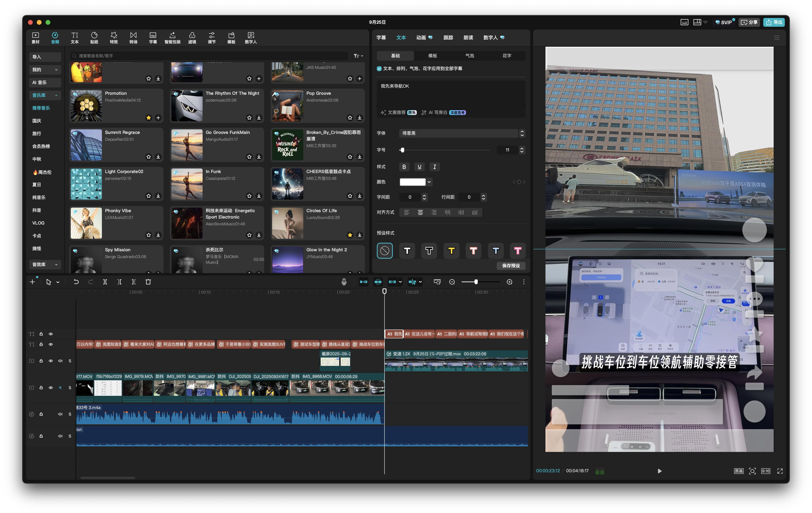812x513 pixels.
Task: Apply the pink T preset text style
Action: (518, 251)
